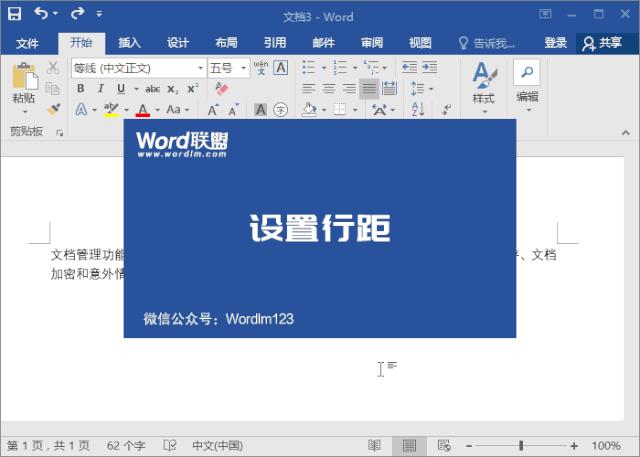
Task: Toggle subscript formatting
Action: tap(173, 89)
